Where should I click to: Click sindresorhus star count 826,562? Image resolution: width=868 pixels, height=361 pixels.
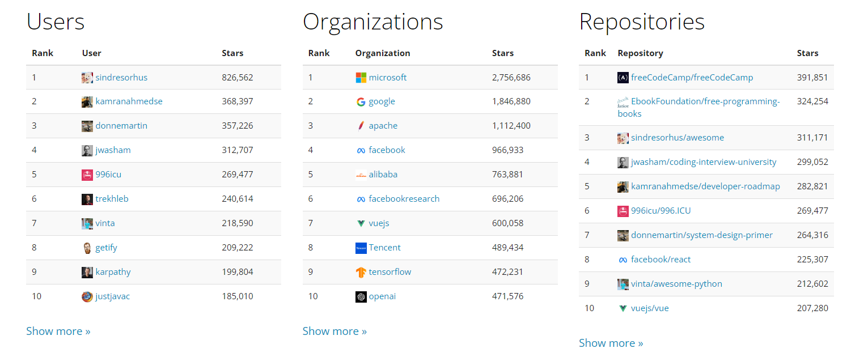tap(238, 78)
